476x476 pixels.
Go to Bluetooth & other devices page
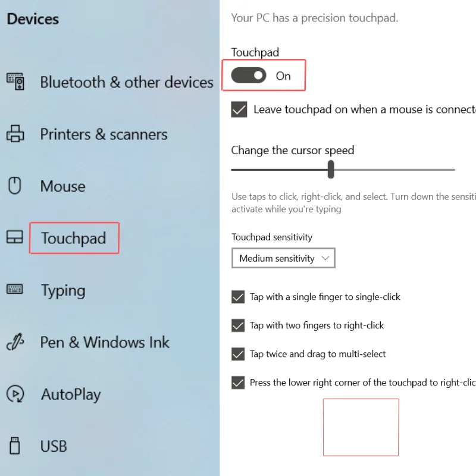click(127, 82)
